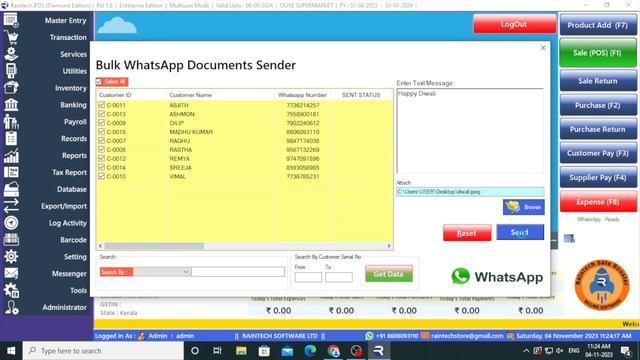
Task: Open Microsoft Edge from taskbar
Action: coord(310,351)
